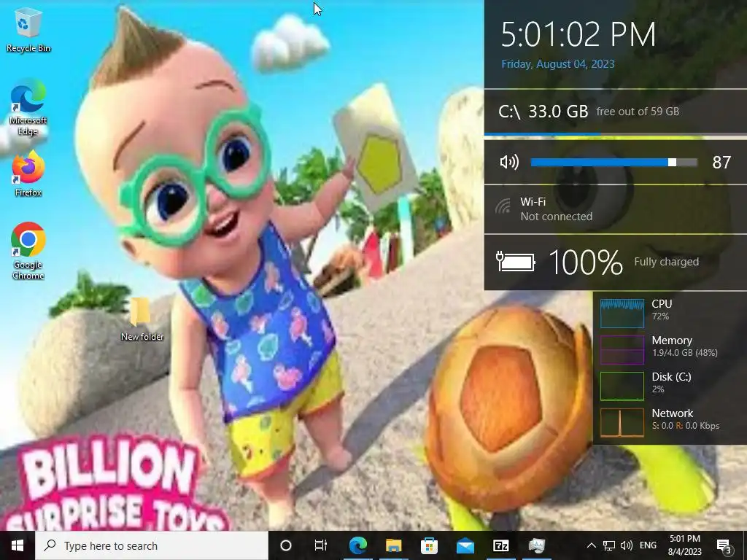
Task: Click the Memory 1.9/4.0 GB (48%) label
Action: [684, 346]
